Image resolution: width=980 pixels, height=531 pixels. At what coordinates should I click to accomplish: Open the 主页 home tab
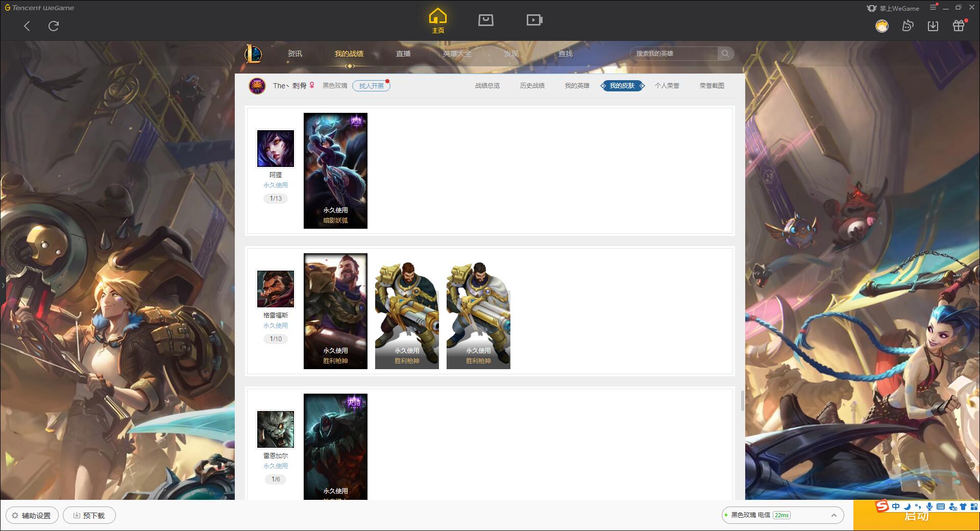pos(438,21)
